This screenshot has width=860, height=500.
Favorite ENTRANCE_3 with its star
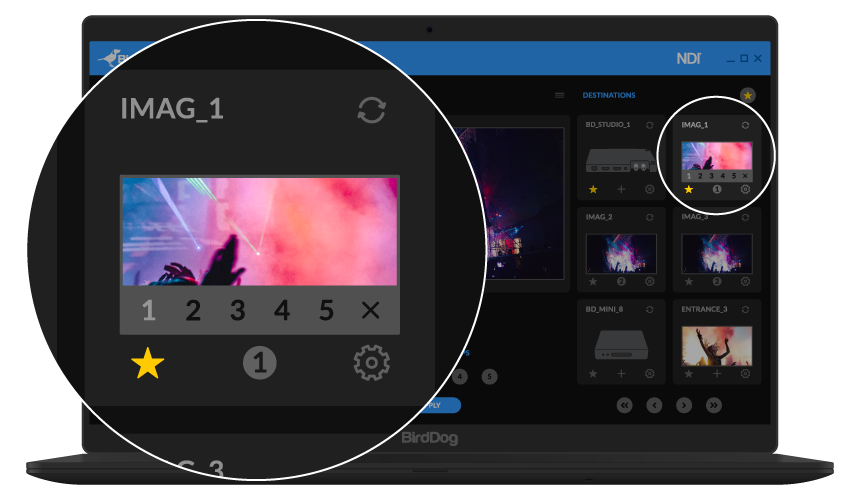[689, 373]
